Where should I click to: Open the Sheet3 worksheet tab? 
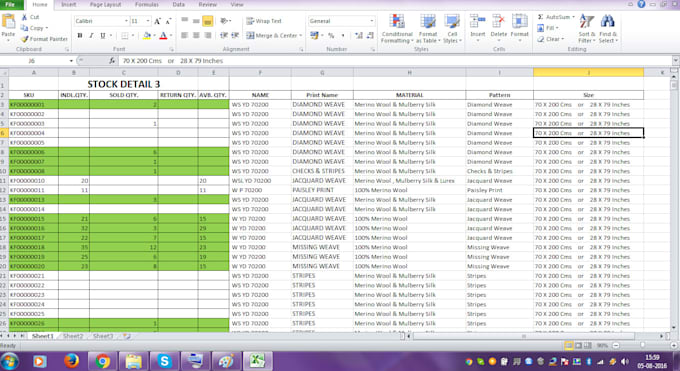coord(103,336)
